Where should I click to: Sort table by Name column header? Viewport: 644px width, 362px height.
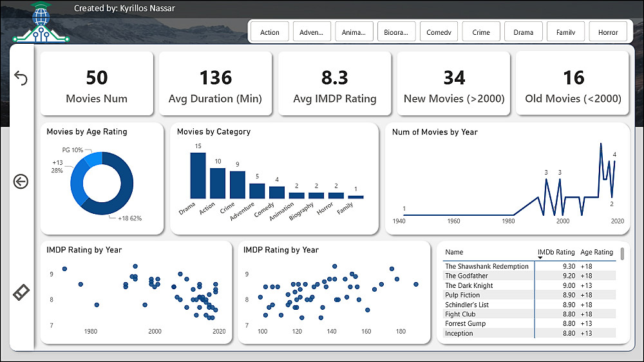click(454, 252)
